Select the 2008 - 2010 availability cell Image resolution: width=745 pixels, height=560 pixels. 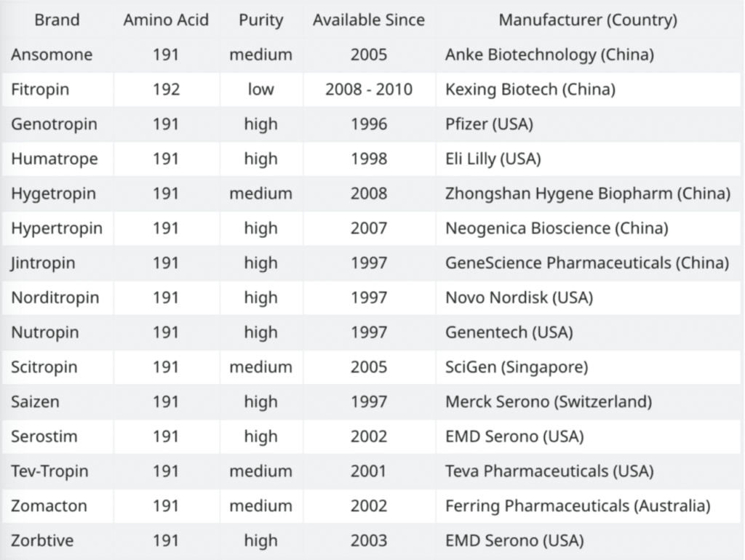tap(369, 89)
